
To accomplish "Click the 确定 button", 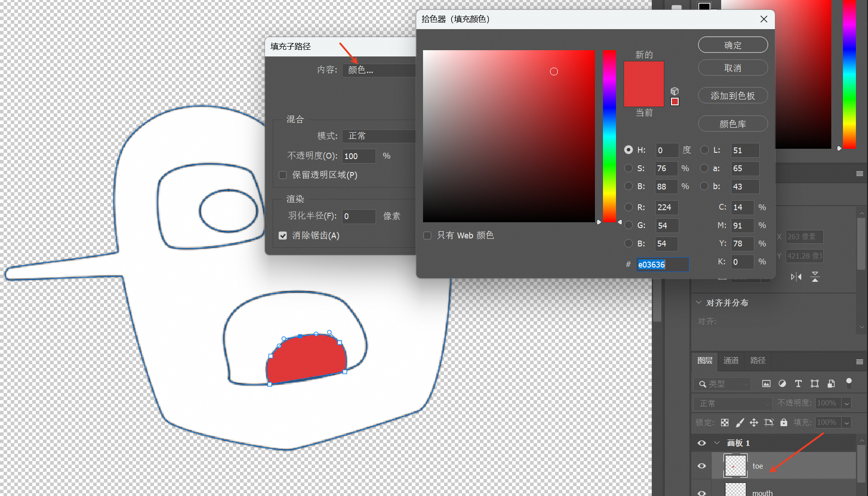I will point(732,45).
